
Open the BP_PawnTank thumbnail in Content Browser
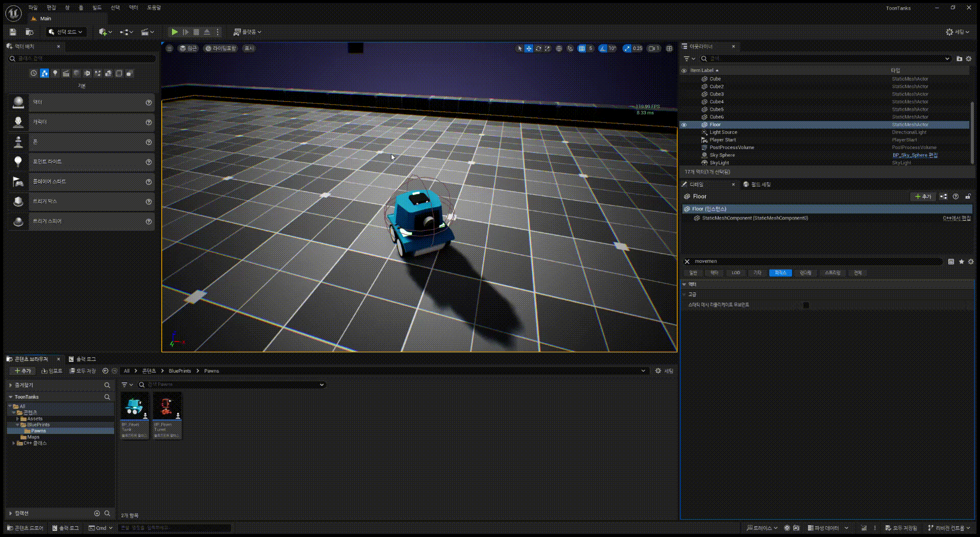[x=134, y=406]
